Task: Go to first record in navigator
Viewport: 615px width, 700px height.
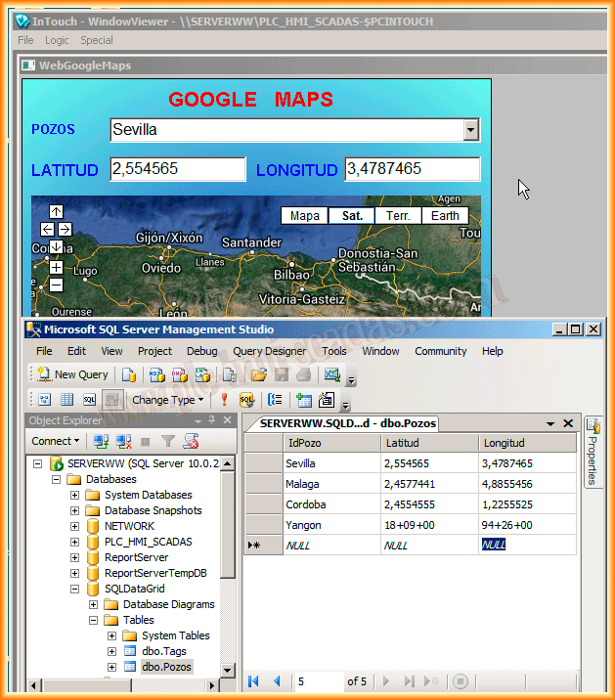Action: coord(254,681)
